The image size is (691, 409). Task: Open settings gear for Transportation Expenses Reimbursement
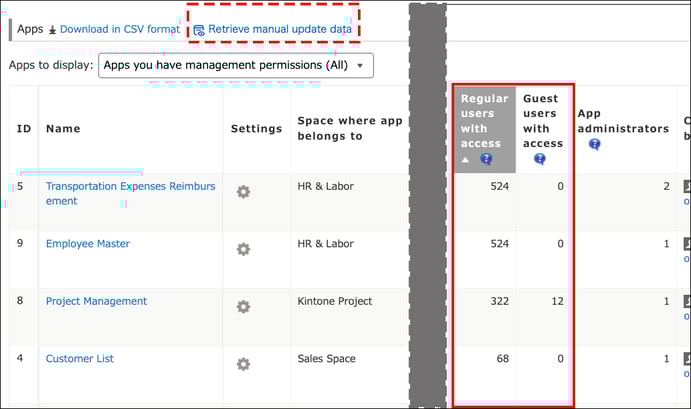pos(243,192)
